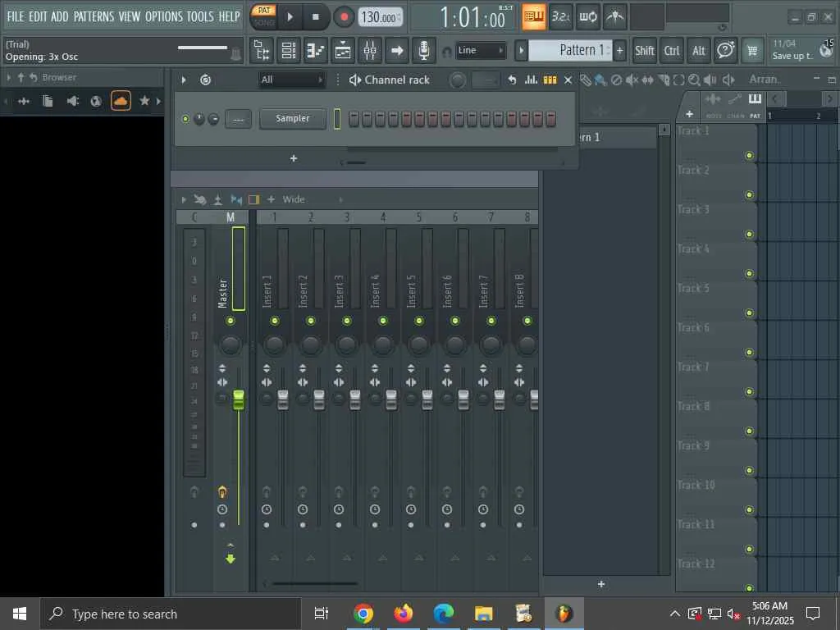Mute Track 5 in playlist
The image size is (840, 630).
[x=750, y=313]
